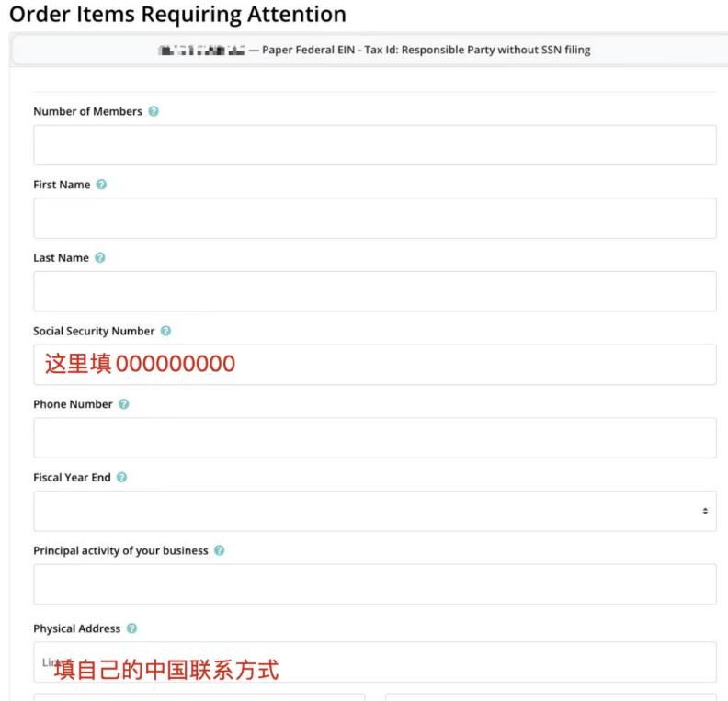Select the Physical Address Line 1 field

point(374,661)
